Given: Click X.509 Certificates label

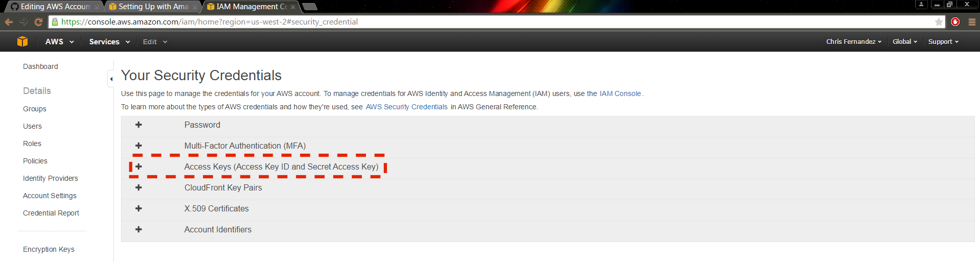Looking at the screenshot, I should (216, 209).
